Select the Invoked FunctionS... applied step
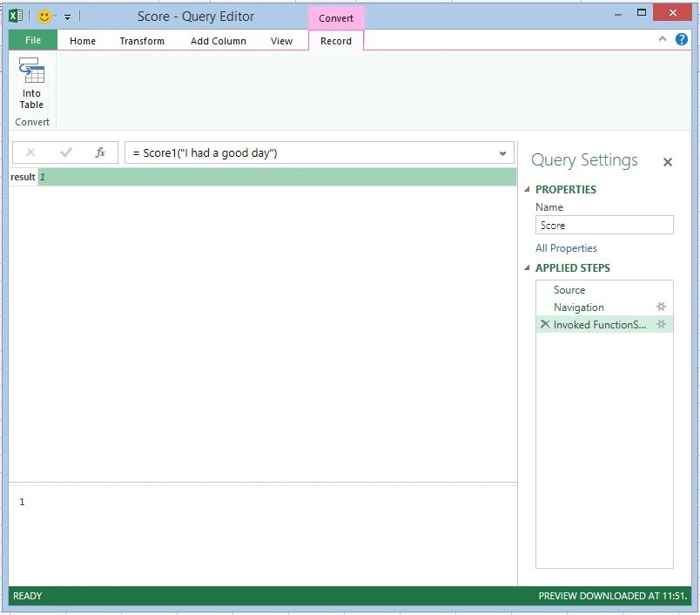 tap(604, 325)
